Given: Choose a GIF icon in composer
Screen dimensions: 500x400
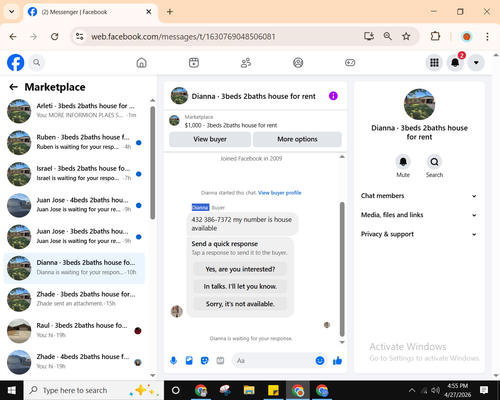Looking at the screenshot, I should click(220, 360).
